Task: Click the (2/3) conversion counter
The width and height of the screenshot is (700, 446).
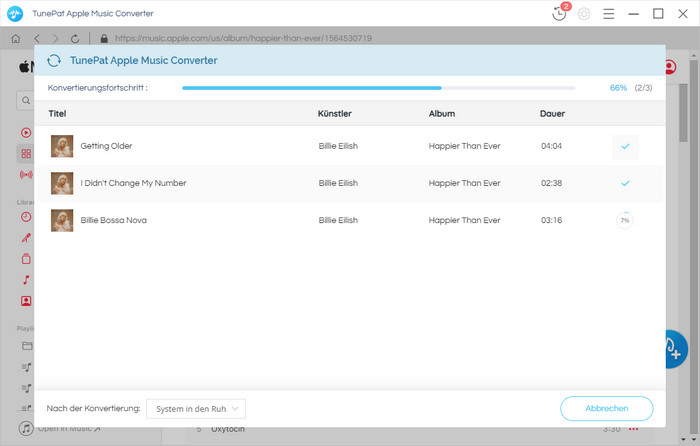Action: [x=643, y=88]
